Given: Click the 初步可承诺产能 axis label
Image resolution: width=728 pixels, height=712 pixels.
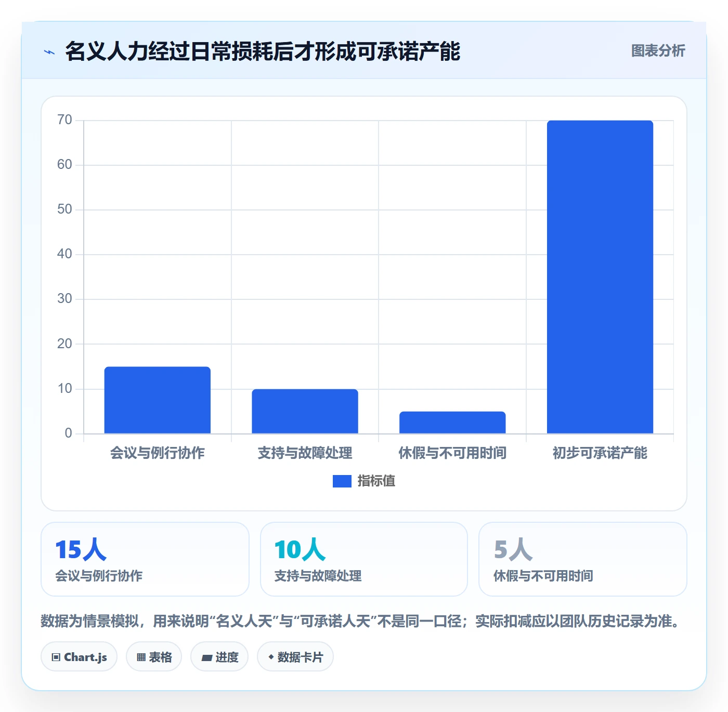Looking at the screenshot, I should pyautogui.click(x=600, y=453).
